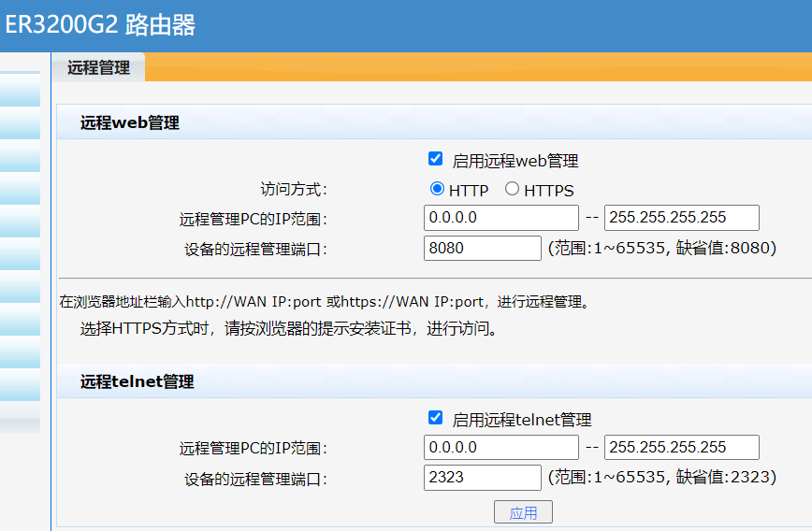812x531 pixels.
Task: Click the telnet port field 2323
Action: pyautogui.click(x=483, y=477)
